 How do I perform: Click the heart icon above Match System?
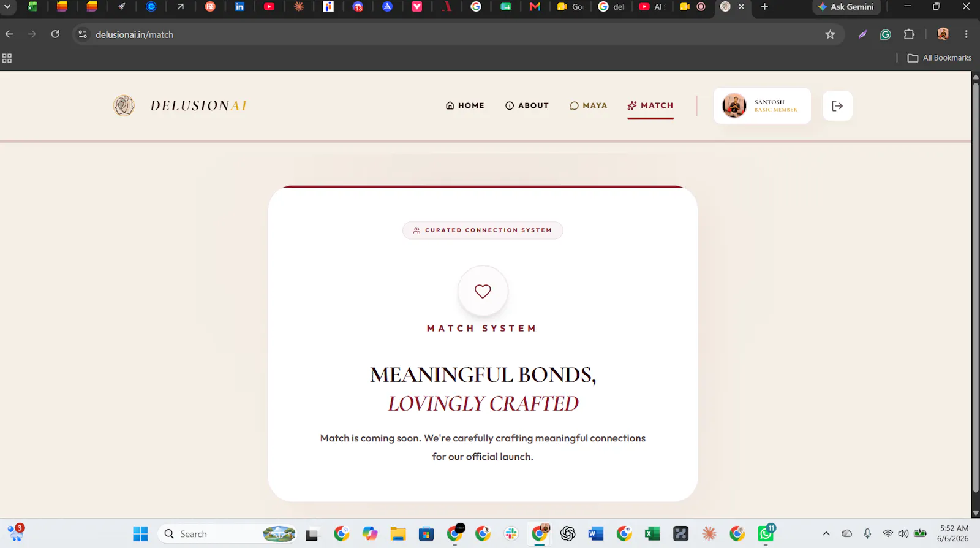tap(483, 291)
